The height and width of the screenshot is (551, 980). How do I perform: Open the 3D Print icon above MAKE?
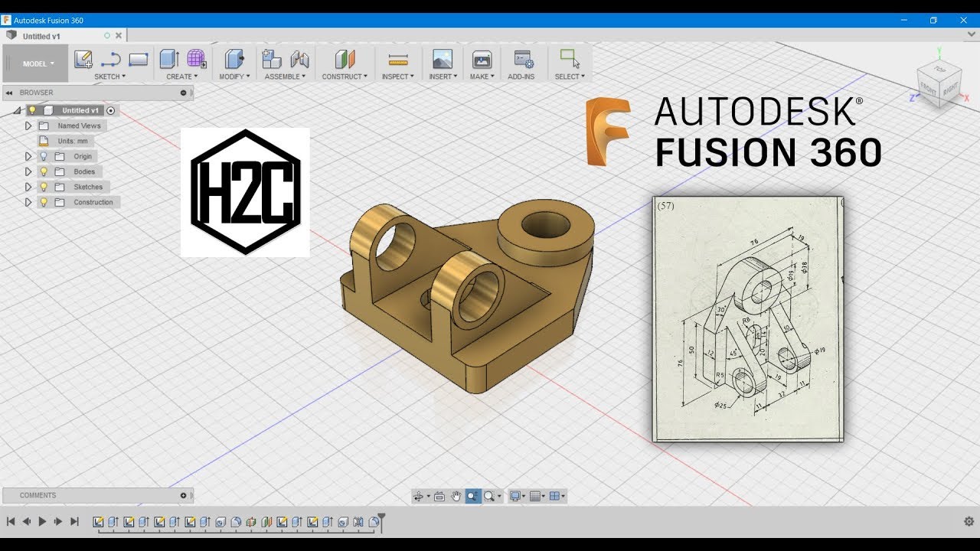point(482,59)
